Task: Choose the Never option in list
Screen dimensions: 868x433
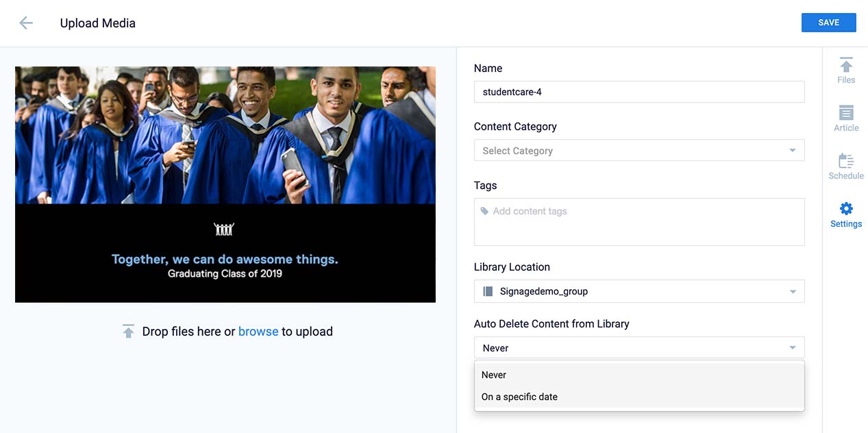Action: click(494, 375)
